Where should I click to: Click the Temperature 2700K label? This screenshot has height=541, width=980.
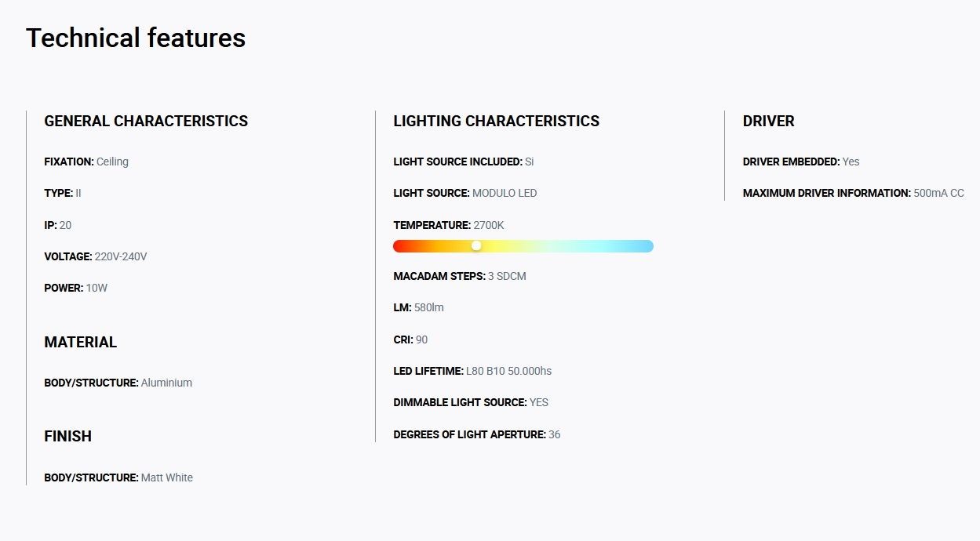point(449,225)
